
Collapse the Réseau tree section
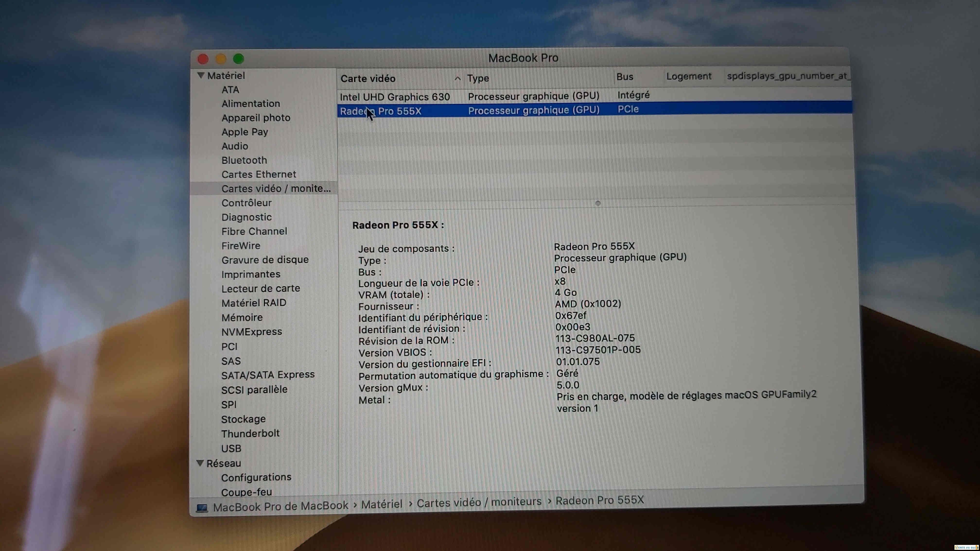click(200, 463)
